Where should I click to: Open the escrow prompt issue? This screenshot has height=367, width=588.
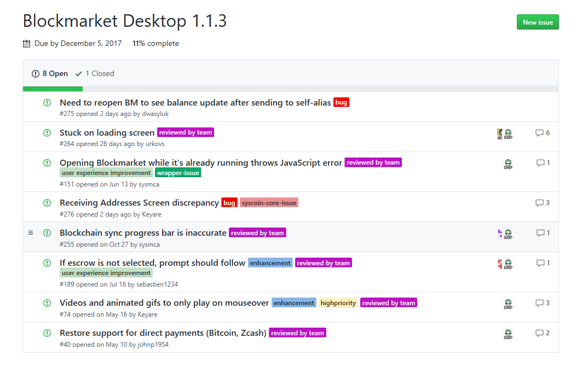pyautogui.click(x=152, y=263)
